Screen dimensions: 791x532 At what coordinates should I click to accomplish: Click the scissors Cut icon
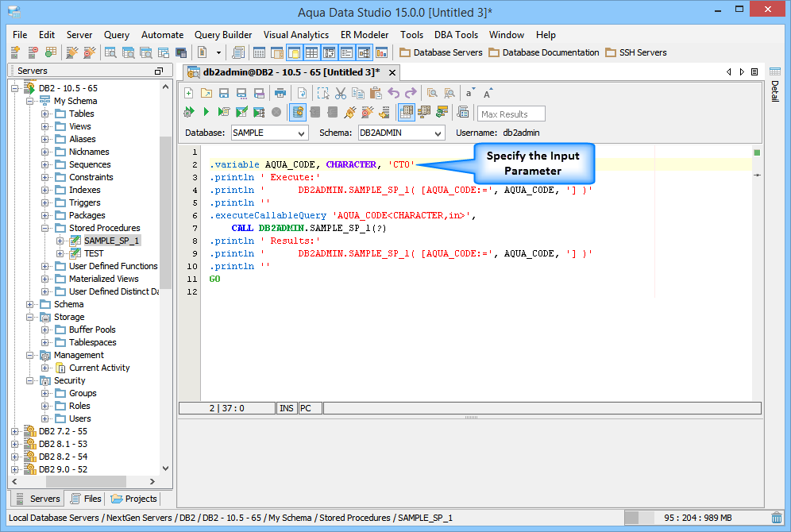click(341, 93)
